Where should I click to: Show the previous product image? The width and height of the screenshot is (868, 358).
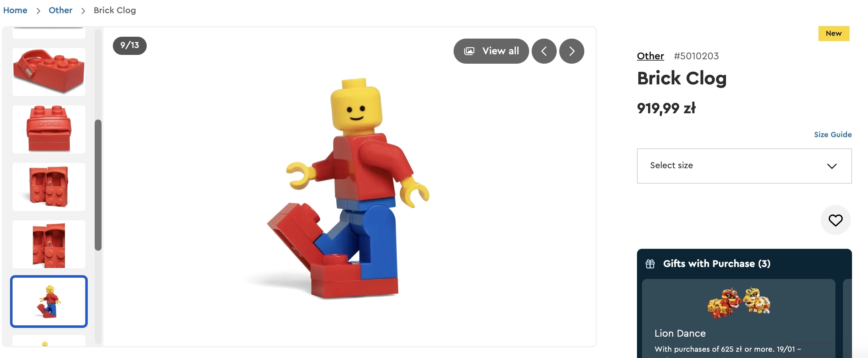point(544,51)
